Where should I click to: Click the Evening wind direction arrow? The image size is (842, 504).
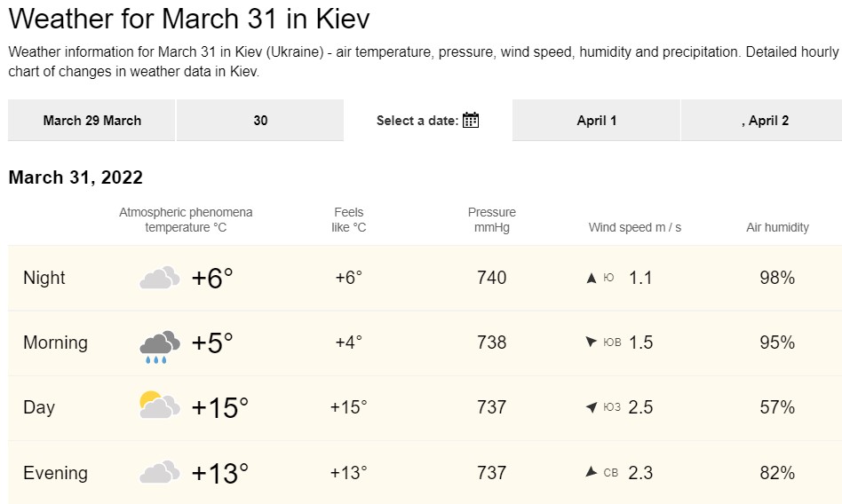[592, 472]
